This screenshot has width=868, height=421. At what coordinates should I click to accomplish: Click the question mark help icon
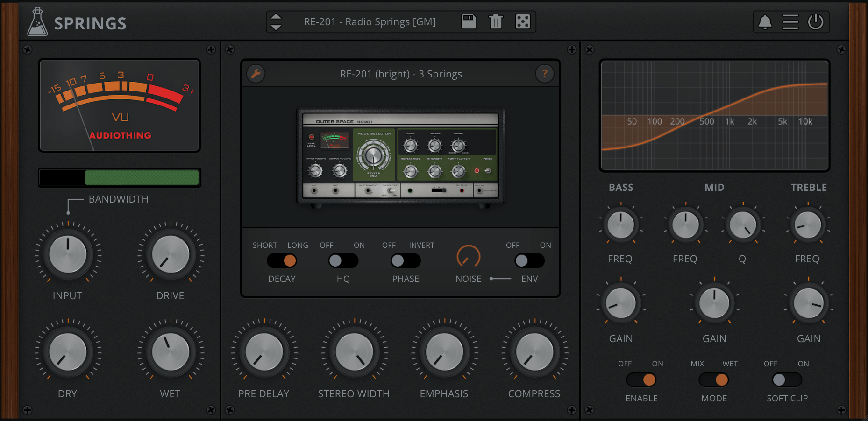(x=544, y=74)
